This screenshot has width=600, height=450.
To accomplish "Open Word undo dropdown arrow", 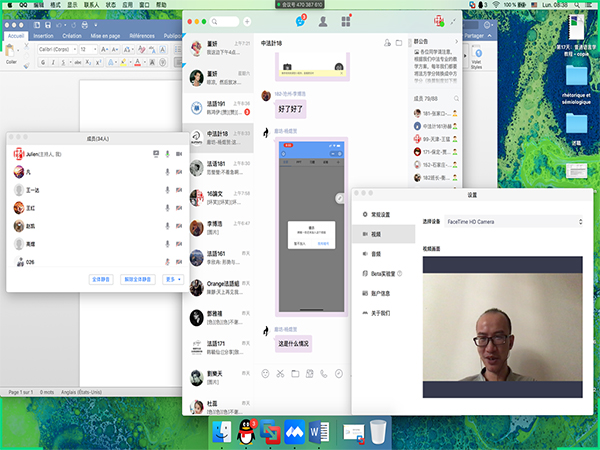I will click(65, 25).
